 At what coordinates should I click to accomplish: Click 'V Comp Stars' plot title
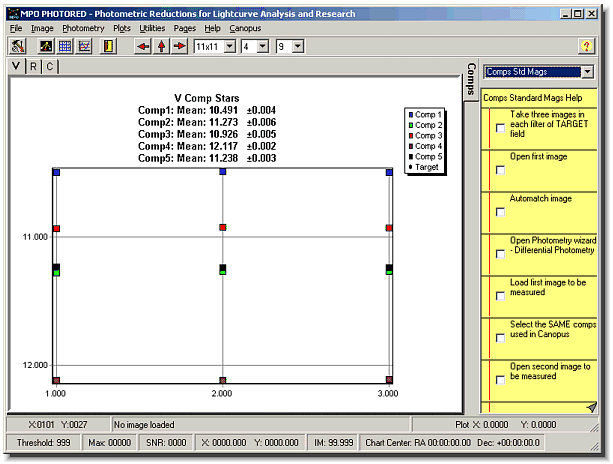point(206,98)
